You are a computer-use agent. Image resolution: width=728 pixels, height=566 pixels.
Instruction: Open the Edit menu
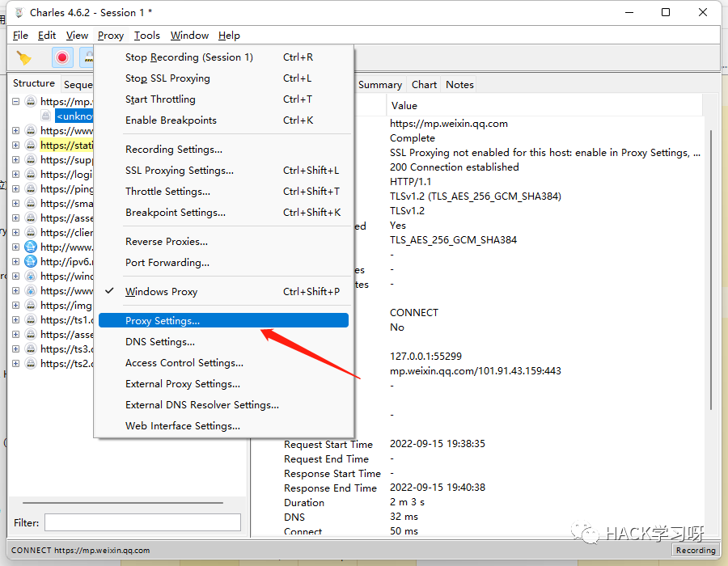coord(47,36)
